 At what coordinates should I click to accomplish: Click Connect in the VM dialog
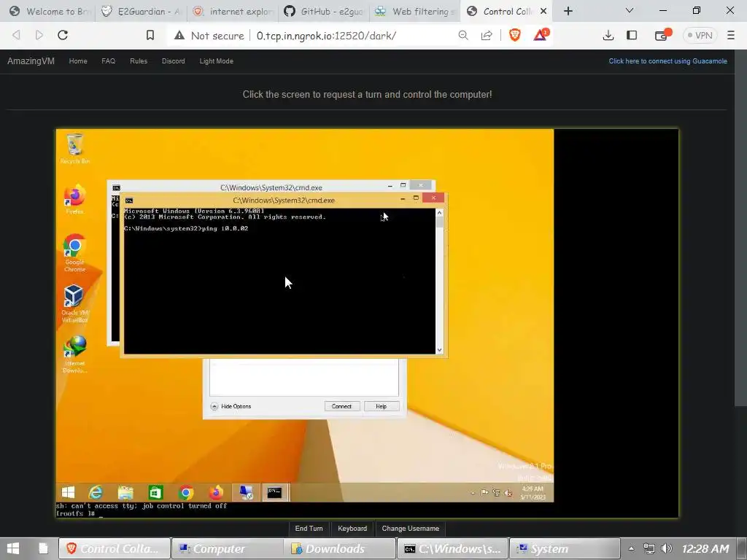click(341, 406)
